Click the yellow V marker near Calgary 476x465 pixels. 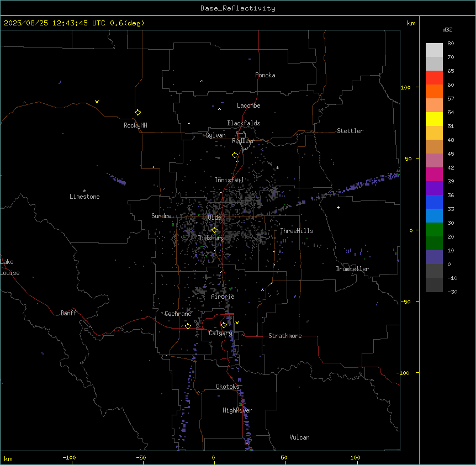pos(237,323)
